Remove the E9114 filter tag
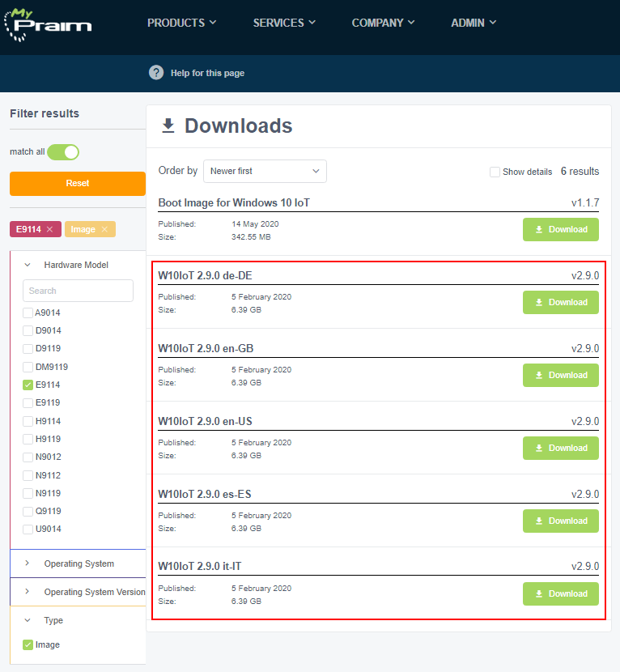This screenshot has width=620, height=672. [x=49, y=229]
